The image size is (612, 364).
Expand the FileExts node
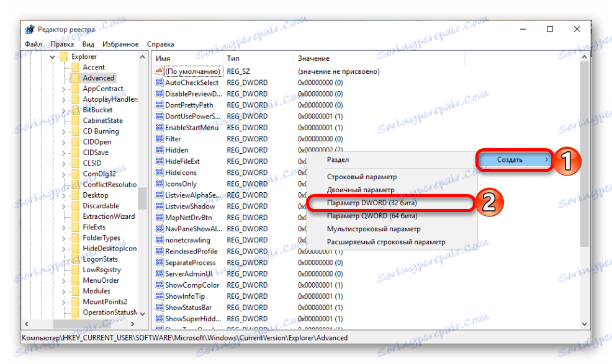tap(65, 227)
